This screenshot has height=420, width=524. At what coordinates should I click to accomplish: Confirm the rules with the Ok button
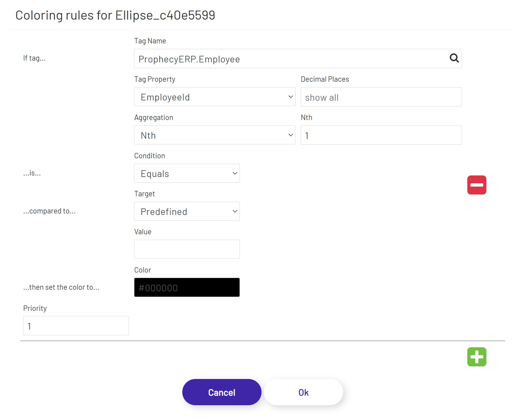(303, 392)
